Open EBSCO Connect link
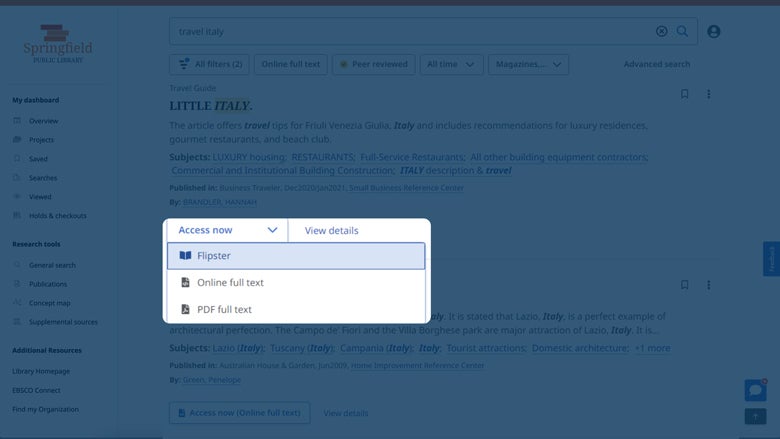Image resolution: width=780 pixels, height=439 pixels. pos(36,390)
